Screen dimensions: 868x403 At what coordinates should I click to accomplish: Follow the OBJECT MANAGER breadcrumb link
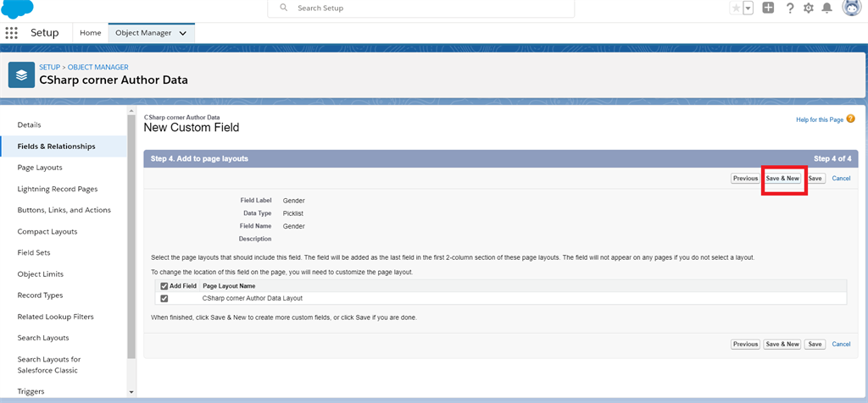coord(98,67)
